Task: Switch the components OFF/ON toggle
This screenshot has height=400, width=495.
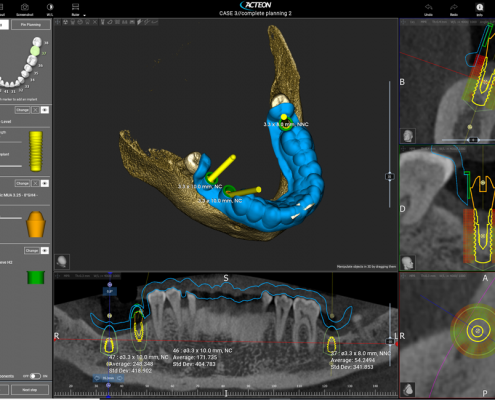Action: pyautogui.click(x=35, y=376)
